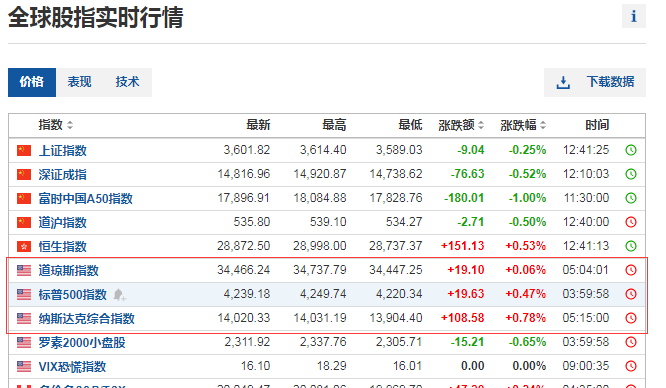Click the clock icon in 深证成指 row

tap(631, 174)
